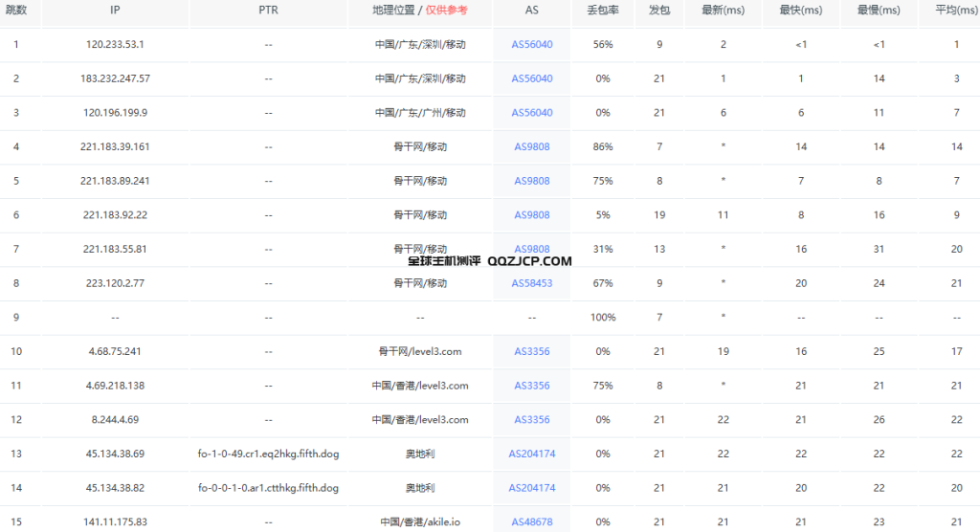Select IP address 4.68.75.241

(115, 351)
